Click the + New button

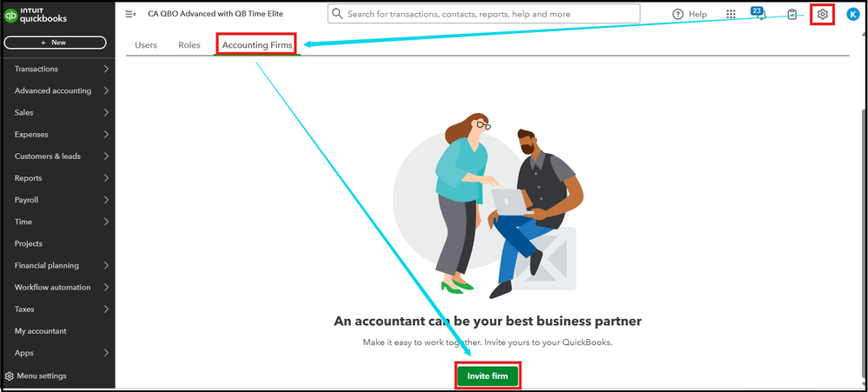point(55,43)
